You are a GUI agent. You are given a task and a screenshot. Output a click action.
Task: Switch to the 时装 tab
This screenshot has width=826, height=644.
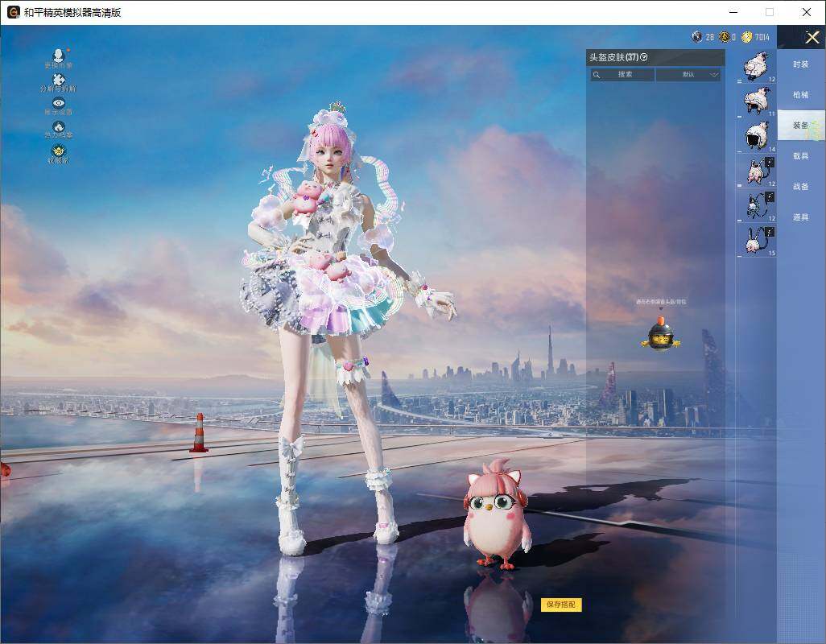(801, 64)
